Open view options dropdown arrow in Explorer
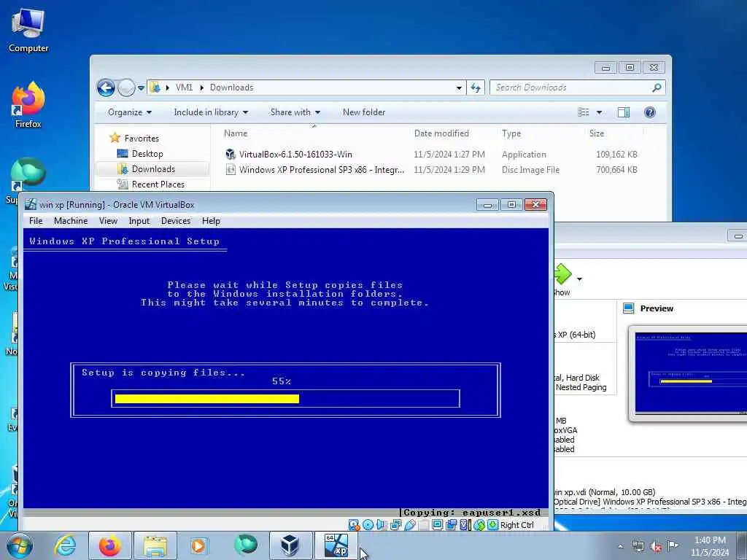Viewport: 747px width, 560px height. pos(600,112)
